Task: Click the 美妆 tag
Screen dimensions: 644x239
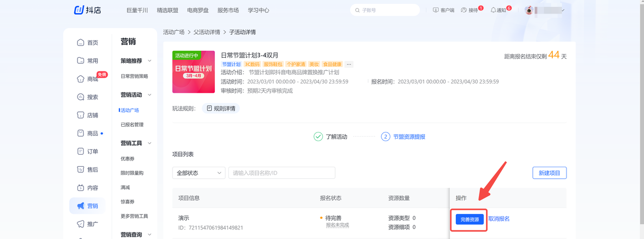Action: tap(314, 64)
